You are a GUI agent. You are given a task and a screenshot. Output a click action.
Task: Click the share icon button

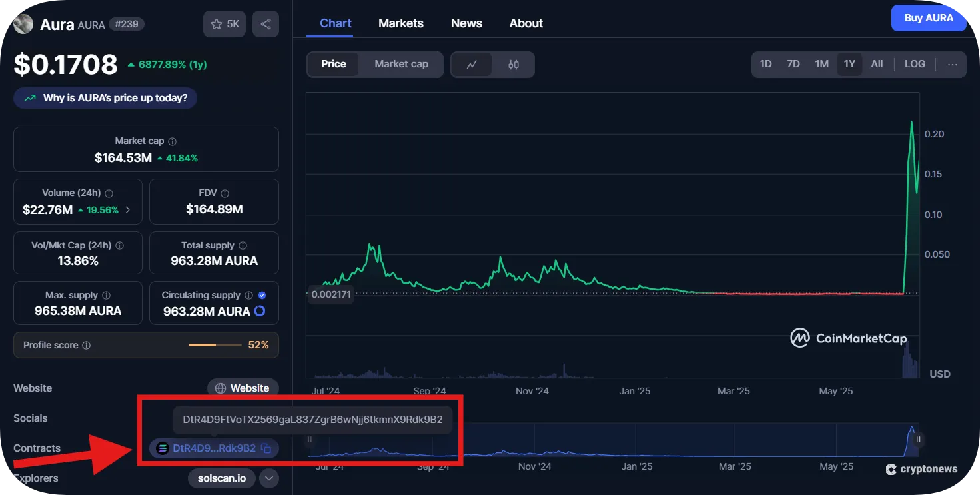(x=266, y=24)
